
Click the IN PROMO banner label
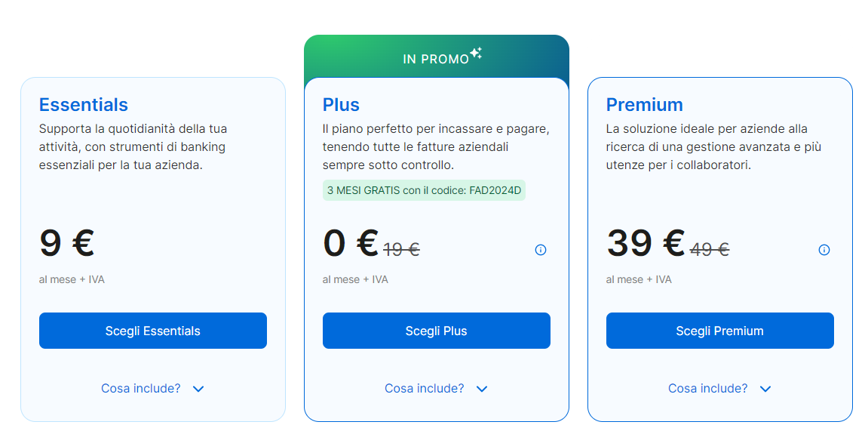click(x=435, y=59)
